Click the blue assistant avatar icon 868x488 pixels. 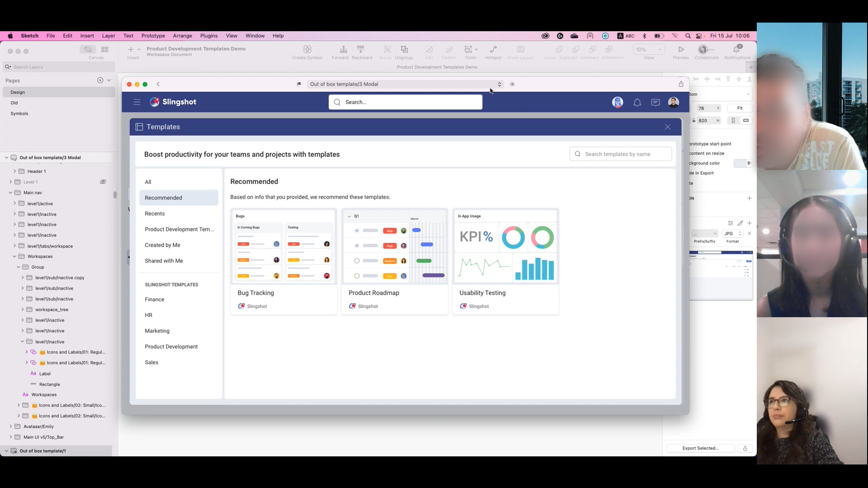(617, 102)
